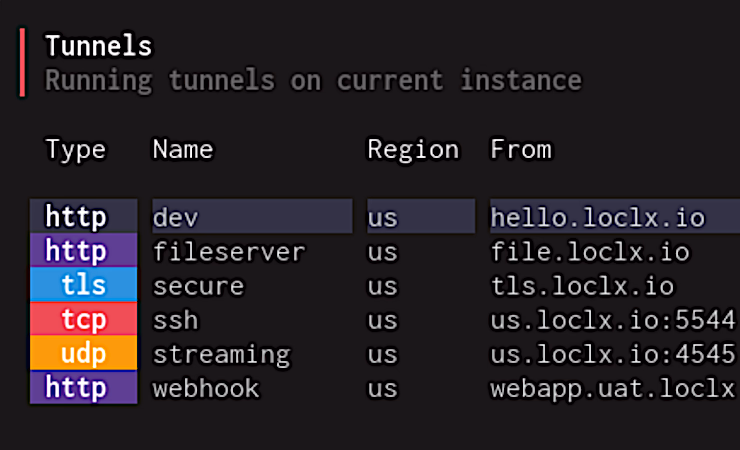Image resolution: width=740 pixels, height=450 pixels.
Task: Select the http type badge for dev
Action: pos(84,217)
